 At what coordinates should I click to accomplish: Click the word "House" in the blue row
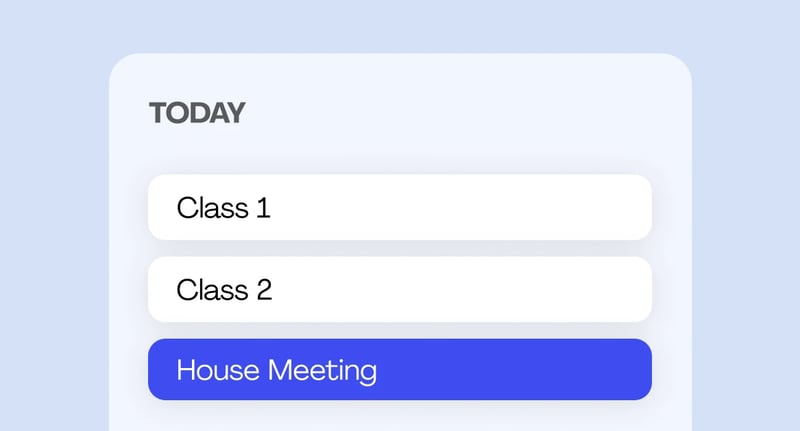[212, 371]
